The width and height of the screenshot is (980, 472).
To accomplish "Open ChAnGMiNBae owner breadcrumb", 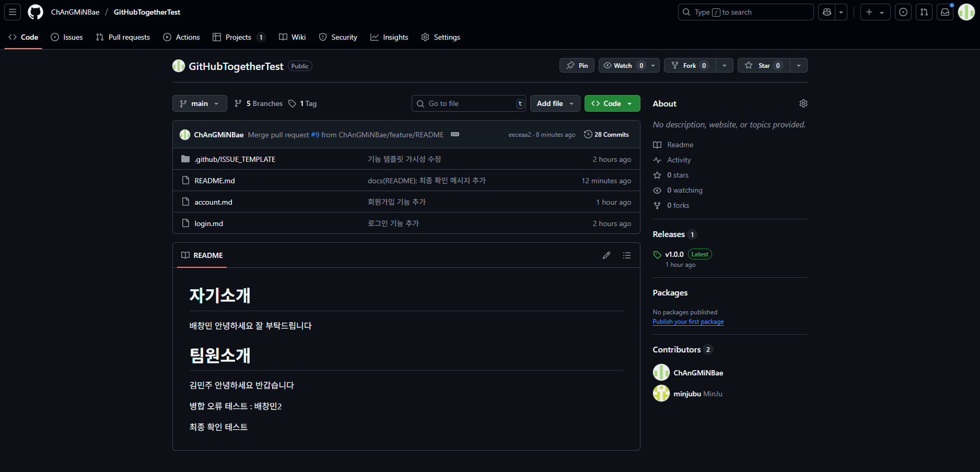I will 75,12.
